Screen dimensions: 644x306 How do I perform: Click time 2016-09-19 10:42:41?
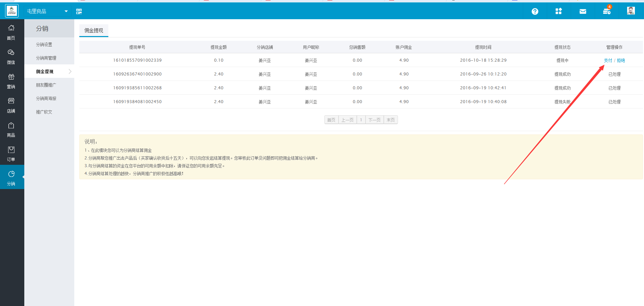pyautogui.click(x=483, y=88)
